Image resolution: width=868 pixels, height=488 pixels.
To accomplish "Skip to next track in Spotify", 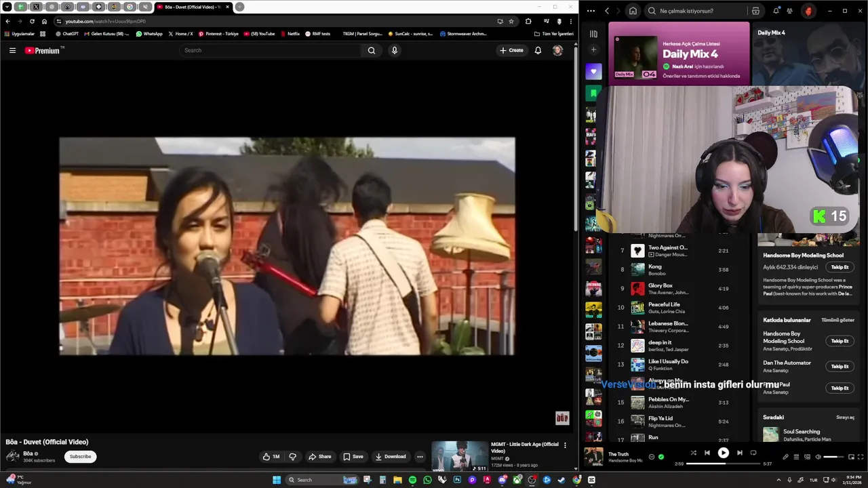I will pyautogui.click(x=740, y=453).
